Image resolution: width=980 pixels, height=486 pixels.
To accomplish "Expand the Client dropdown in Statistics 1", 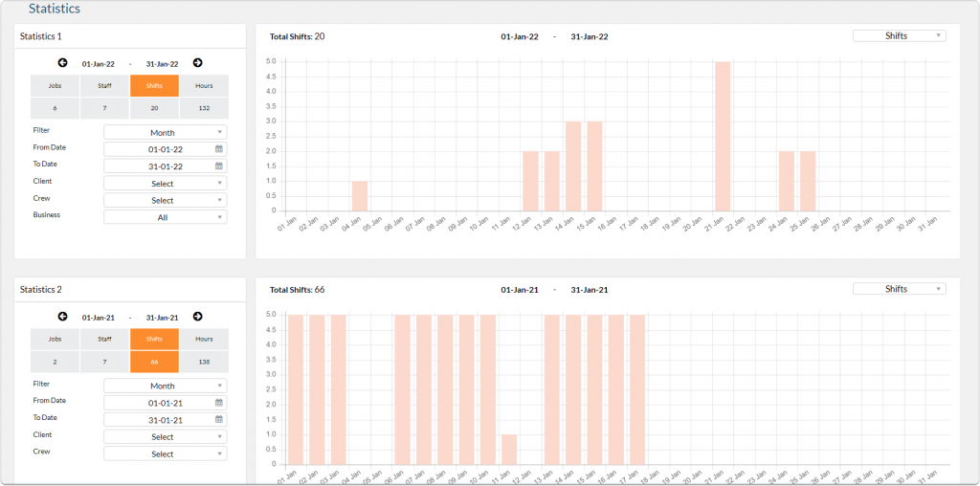I will point(165,183).
